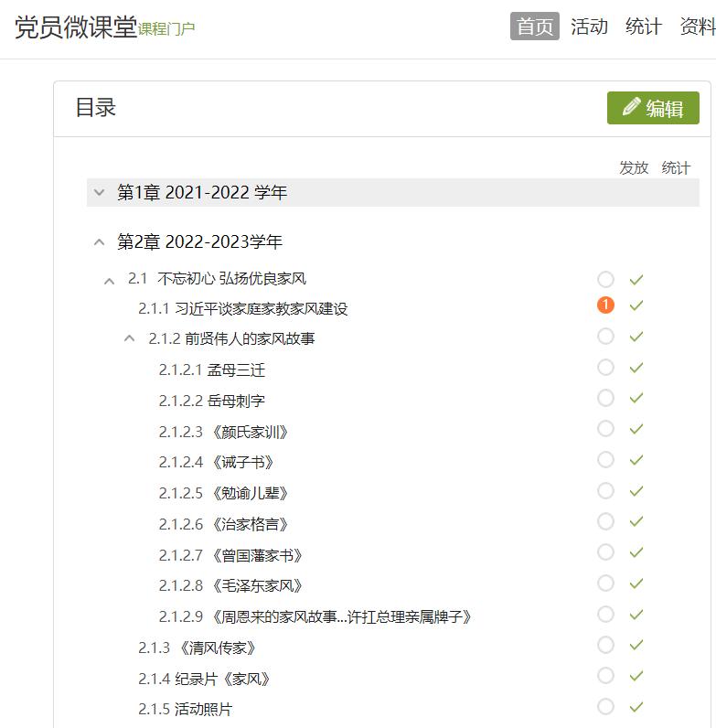
Task: Expand the 第1章 2021-2022 学年 chapter
Action: (100, 193)
